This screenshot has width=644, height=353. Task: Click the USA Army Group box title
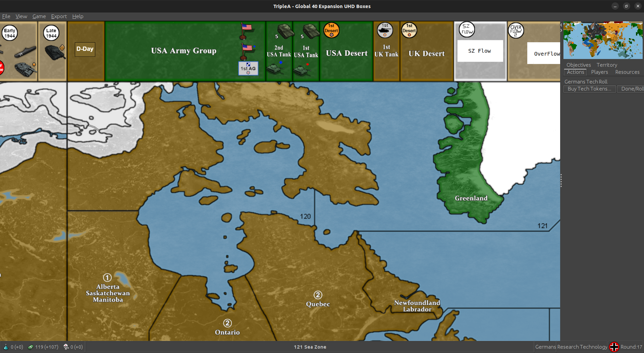tap(183, 51)
